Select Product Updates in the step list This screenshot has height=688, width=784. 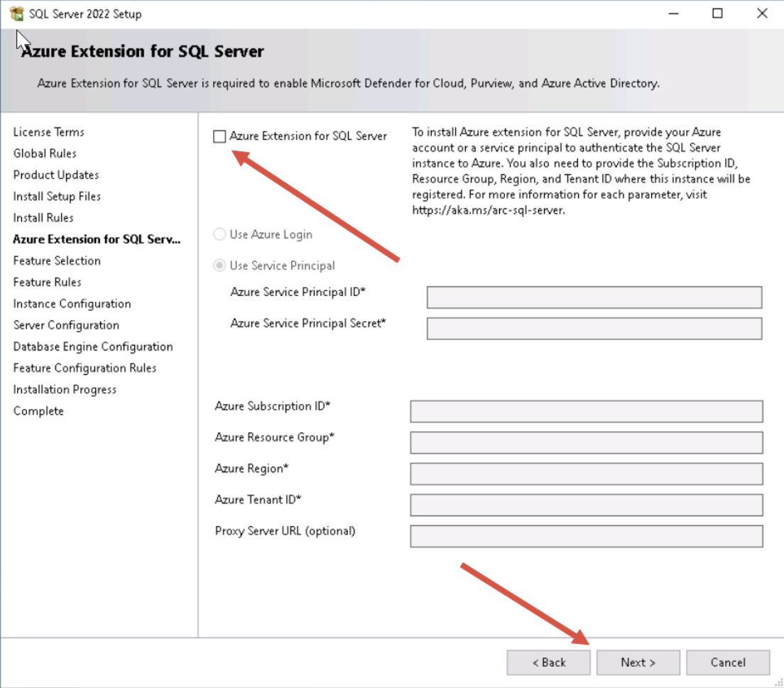[x=56, y=175]
